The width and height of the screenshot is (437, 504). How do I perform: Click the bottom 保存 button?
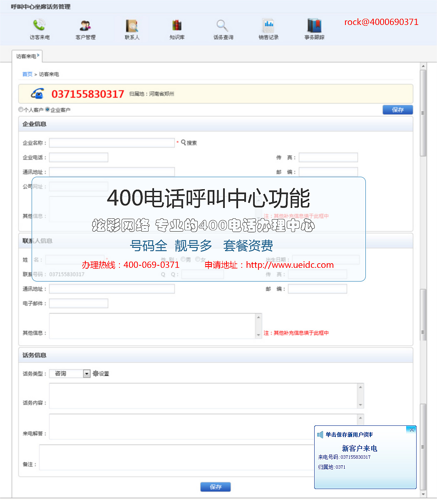(x=216, y=487)
